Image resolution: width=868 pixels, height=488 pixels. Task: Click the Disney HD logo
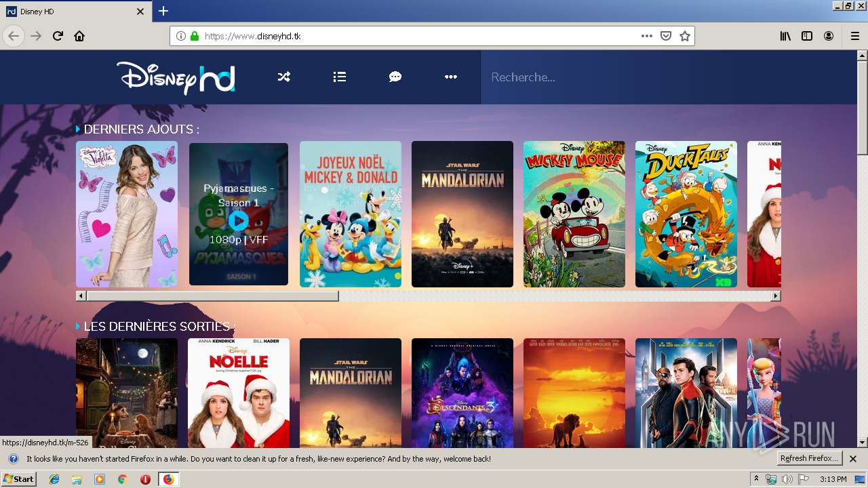[x=176, y=77]
